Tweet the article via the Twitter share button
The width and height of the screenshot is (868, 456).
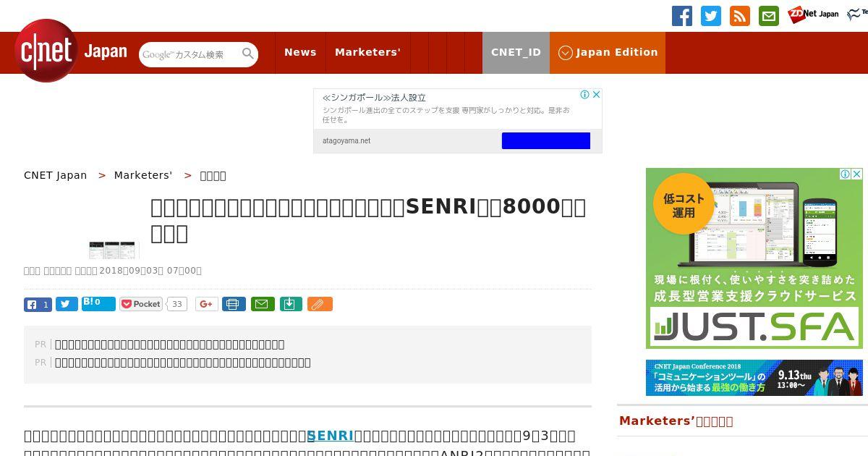click(67, 304)
